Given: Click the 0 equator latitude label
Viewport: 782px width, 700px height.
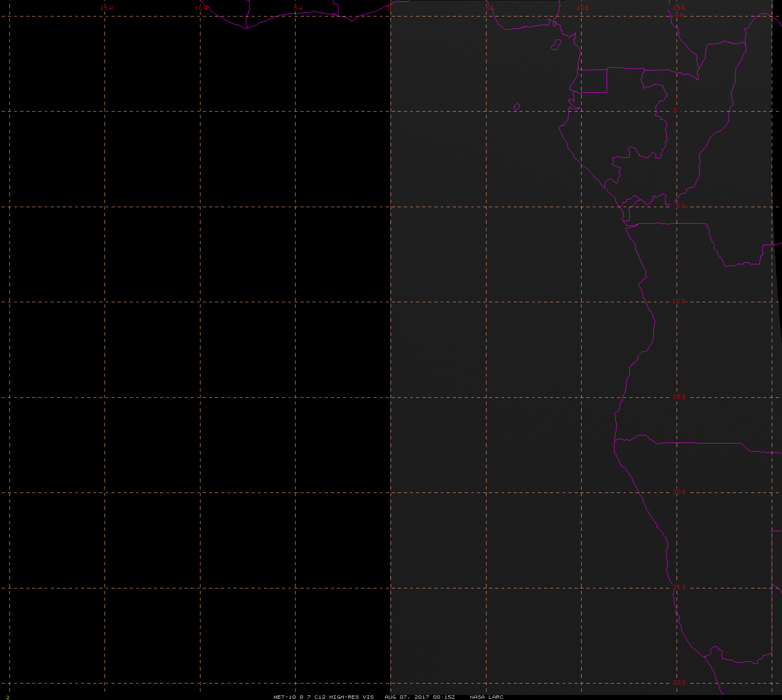Looking at the screenshot, I should (675, 111).
